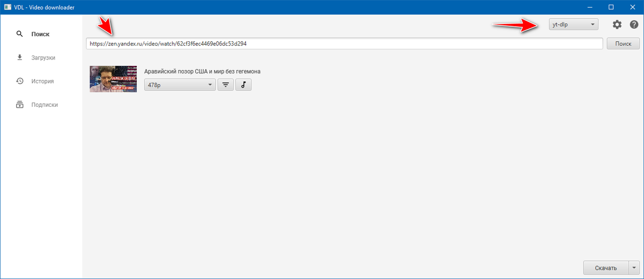Image resolution: width=644 pixels, height=279 pixels.
Task: Click the magnifier icon beside Поиск
Action: coord(20,34)
